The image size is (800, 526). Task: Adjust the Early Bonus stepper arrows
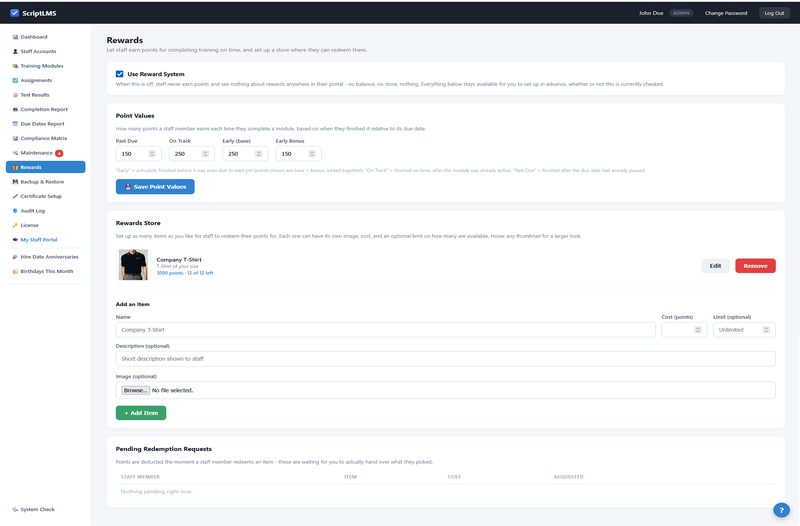pyautogui.click(x=312, y=154)
